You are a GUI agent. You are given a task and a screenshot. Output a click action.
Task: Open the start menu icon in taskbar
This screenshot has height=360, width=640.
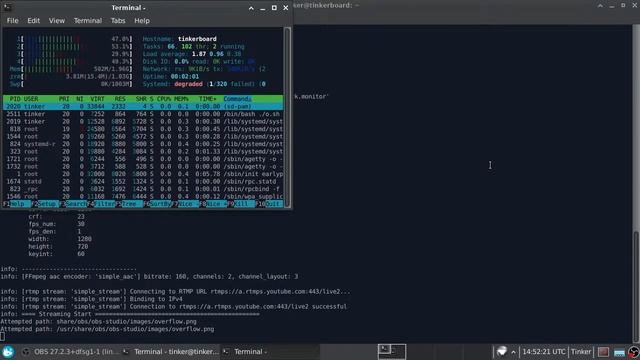(8, 351)
